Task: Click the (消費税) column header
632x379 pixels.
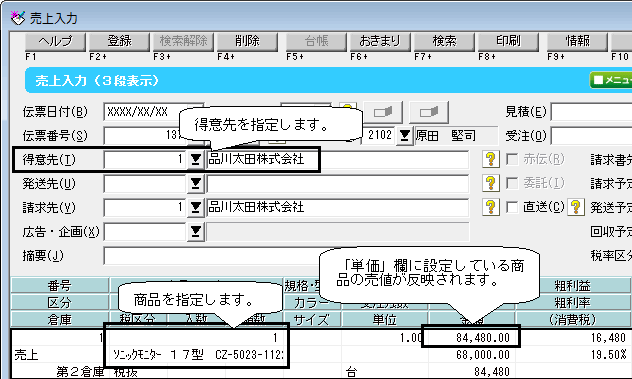Action: (572, 319)
